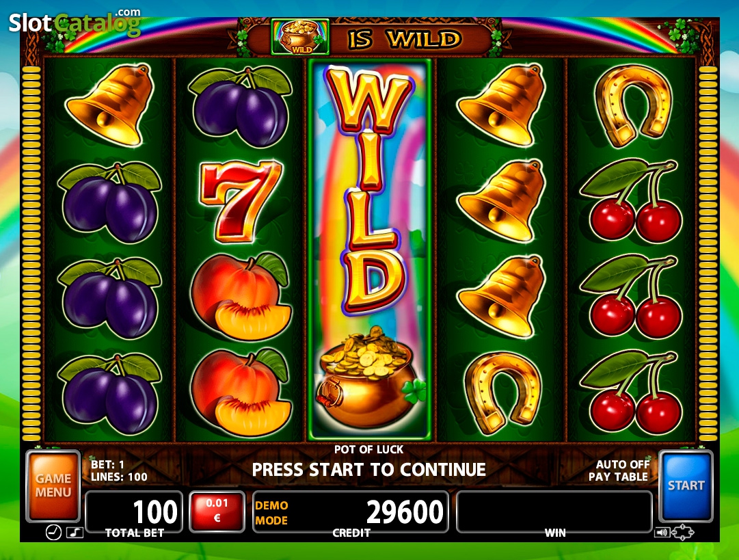Click the blue START button
The width and height of the screenshot is (739, 560).
[686, 486]
